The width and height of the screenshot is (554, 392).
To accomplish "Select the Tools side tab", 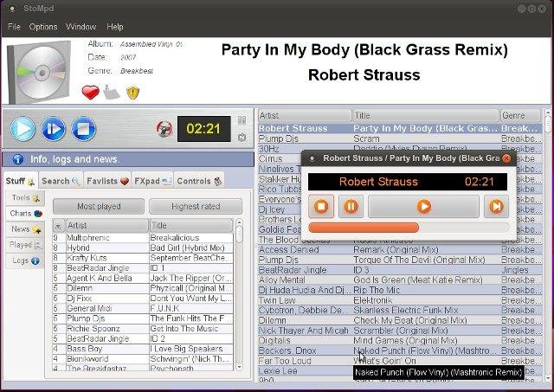I will click(25, 198).
